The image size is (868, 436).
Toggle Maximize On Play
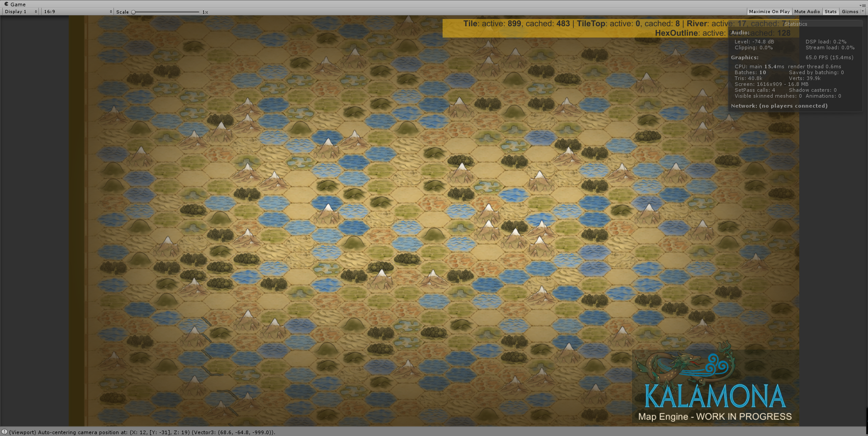769,12
